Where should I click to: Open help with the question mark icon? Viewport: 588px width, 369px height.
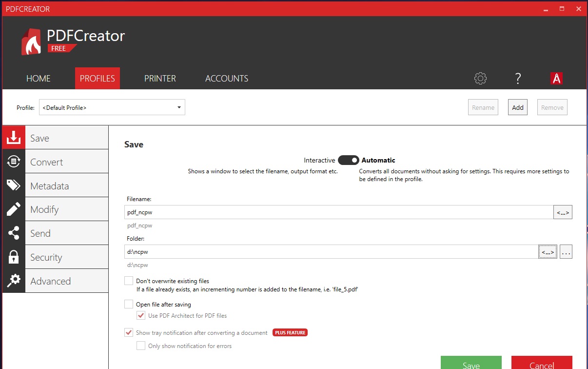click(x=518, y=78)
